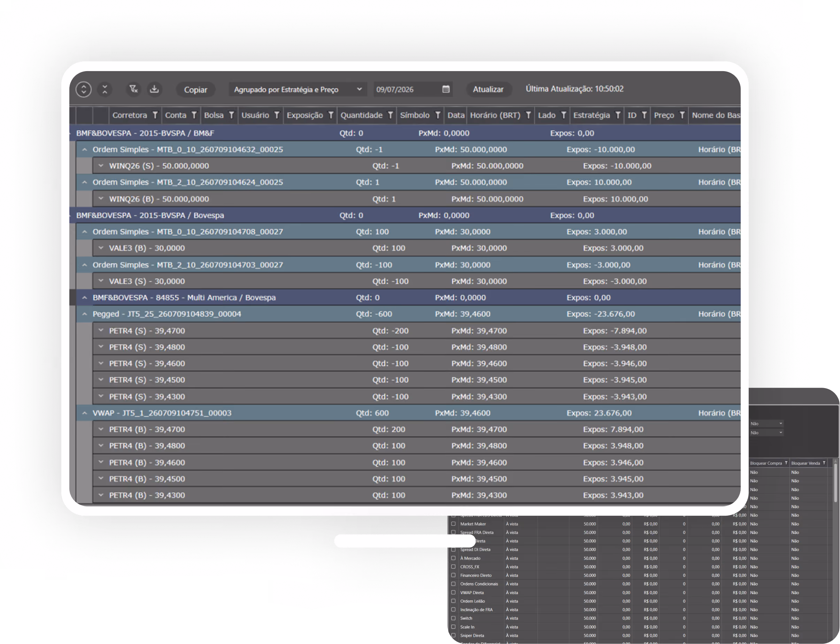Expand the VALE3 (B) - 30,0000 row
The width and height of the screenshot is (840, 644).
(101, 248)
